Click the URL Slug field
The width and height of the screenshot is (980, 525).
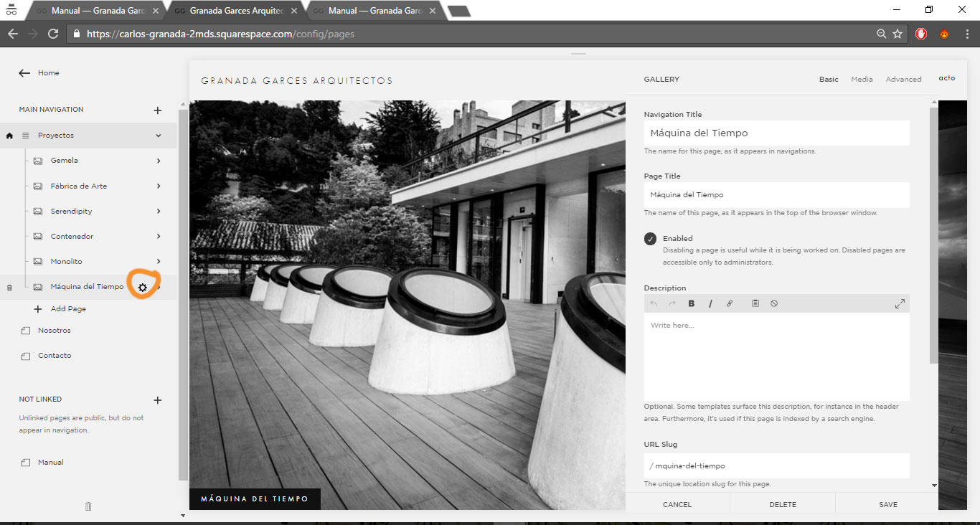(x=776, y=466)
